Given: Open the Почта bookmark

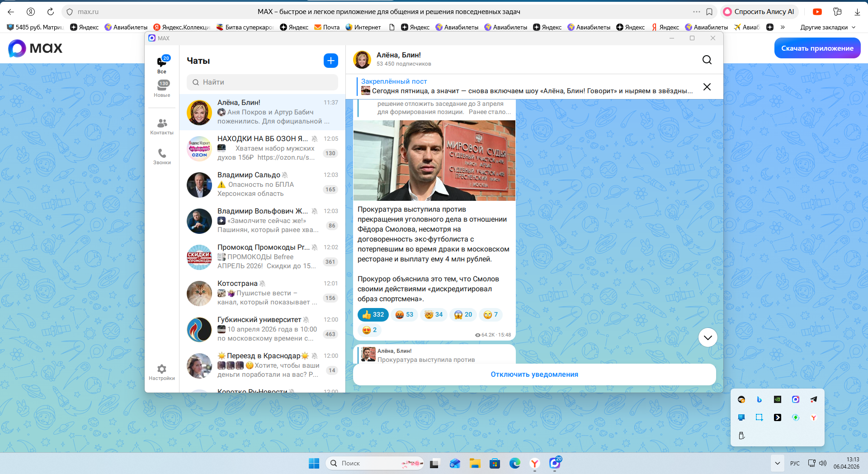Looking at the screenshot, I should click(x=327, y=27).
